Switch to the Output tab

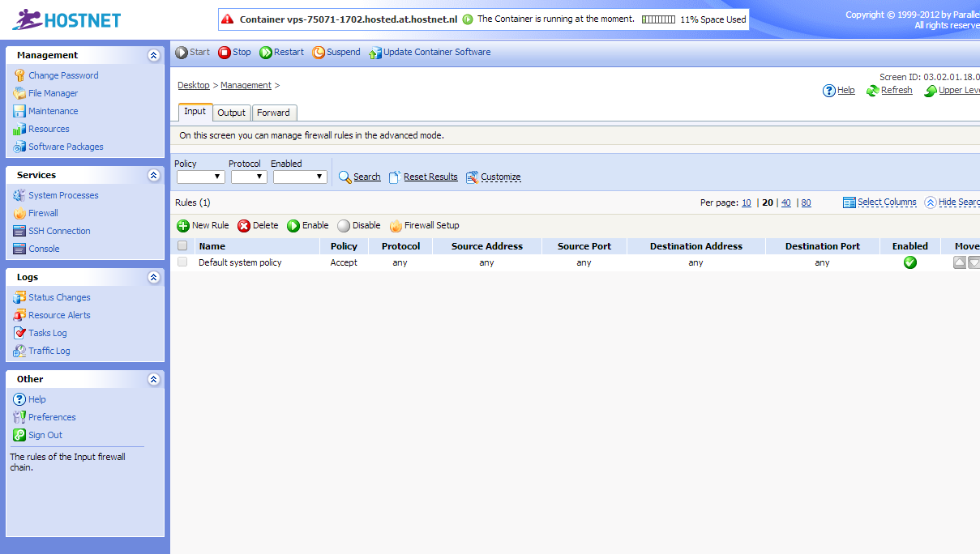click(231, 113)
